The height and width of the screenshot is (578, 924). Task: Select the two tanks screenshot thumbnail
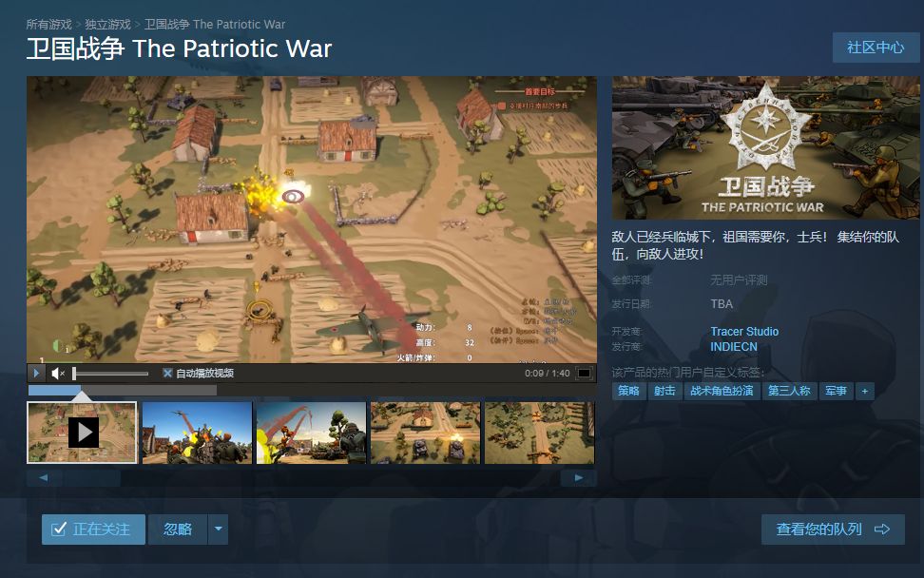click(426, 433)
